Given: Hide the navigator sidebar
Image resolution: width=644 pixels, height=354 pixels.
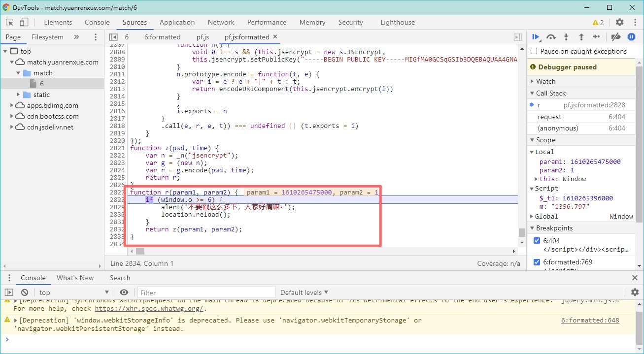Looking at the screenshot, I should click(x=113, y=37).
